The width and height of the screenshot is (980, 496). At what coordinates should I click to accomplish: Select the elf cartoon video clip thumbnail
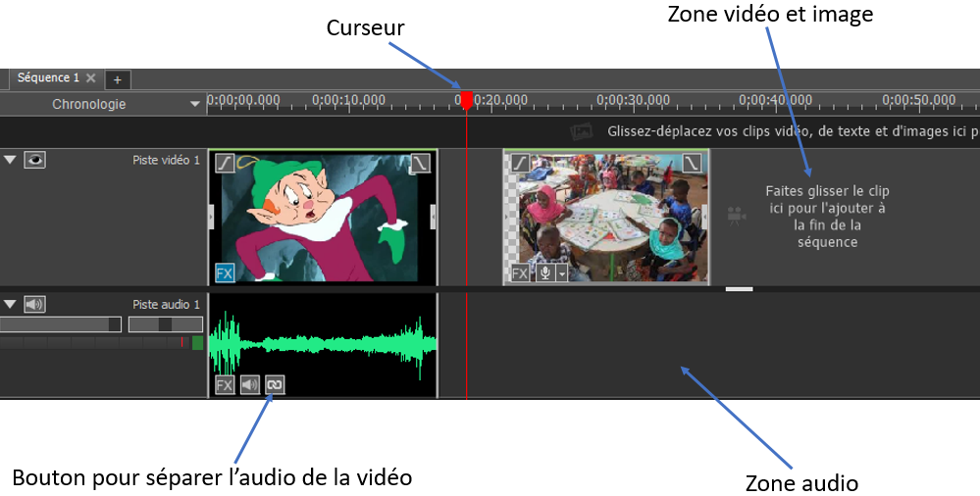click(x=323, y=217)
